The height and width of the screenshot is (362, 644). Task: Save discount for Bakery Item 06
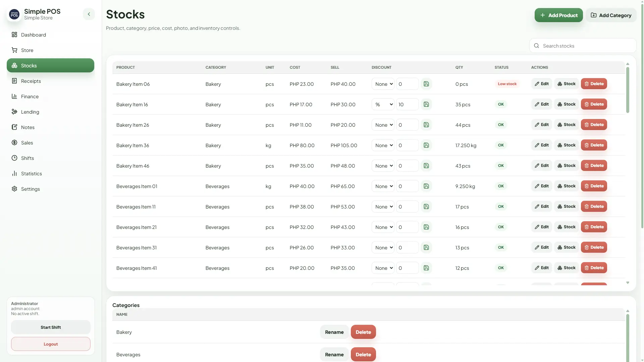click(426, 84)
